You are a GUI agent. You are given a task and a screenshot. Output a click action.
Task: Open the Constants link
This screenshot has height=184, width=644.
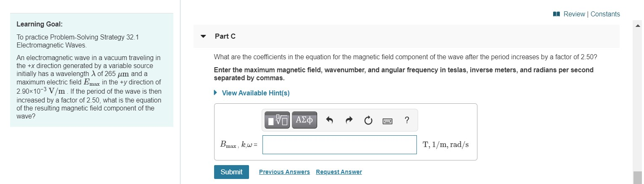point(605,14)
